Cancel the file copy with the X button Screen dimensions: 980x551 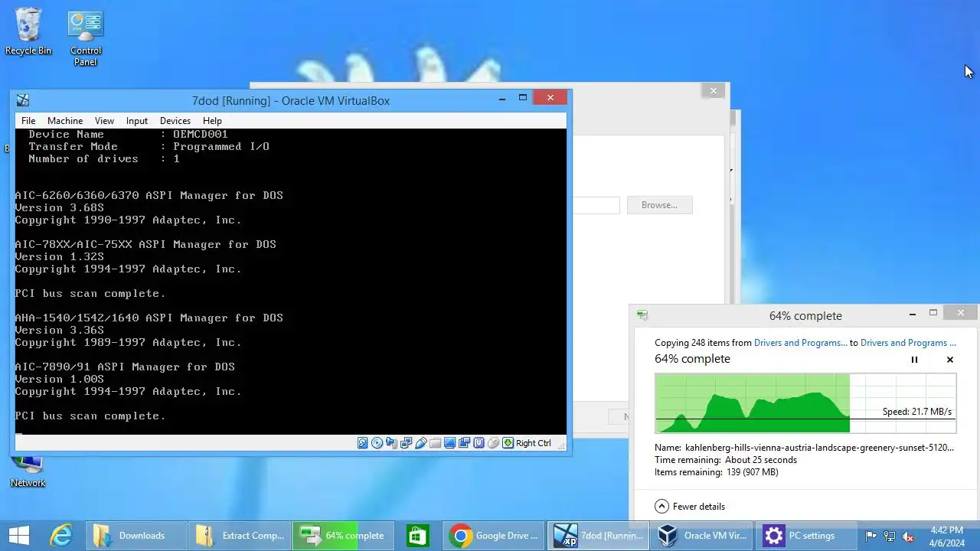click(x=950, y=360)
